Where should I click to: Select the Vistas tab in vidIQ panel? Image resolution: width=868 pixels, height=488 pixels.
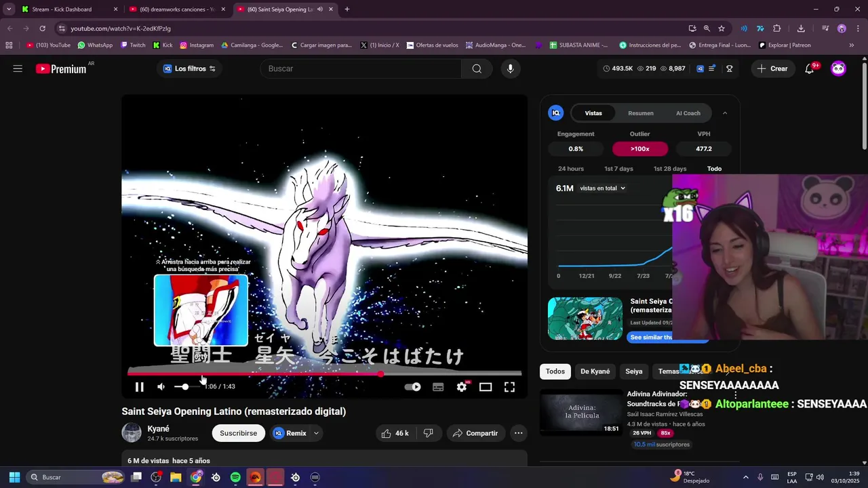click(x=593, y=113)
